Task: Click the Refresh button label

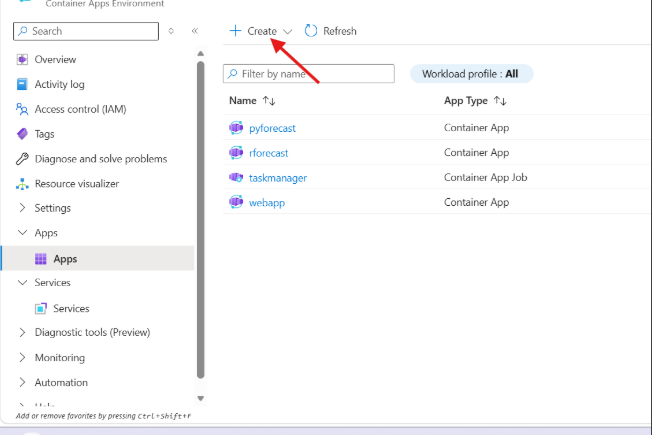Action: (340, 31)
